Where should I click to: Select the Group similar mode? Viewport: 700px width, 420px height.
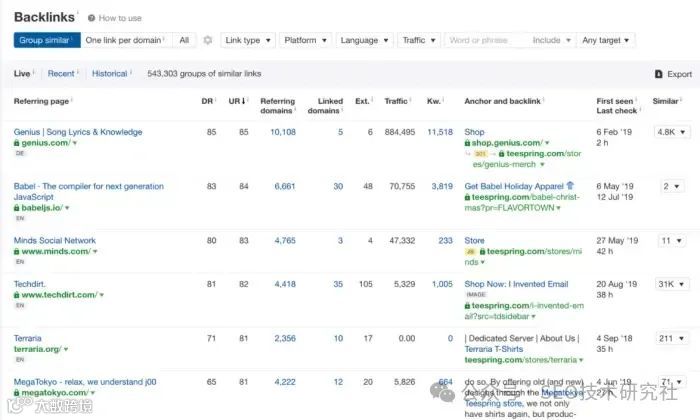pos(46,40)
